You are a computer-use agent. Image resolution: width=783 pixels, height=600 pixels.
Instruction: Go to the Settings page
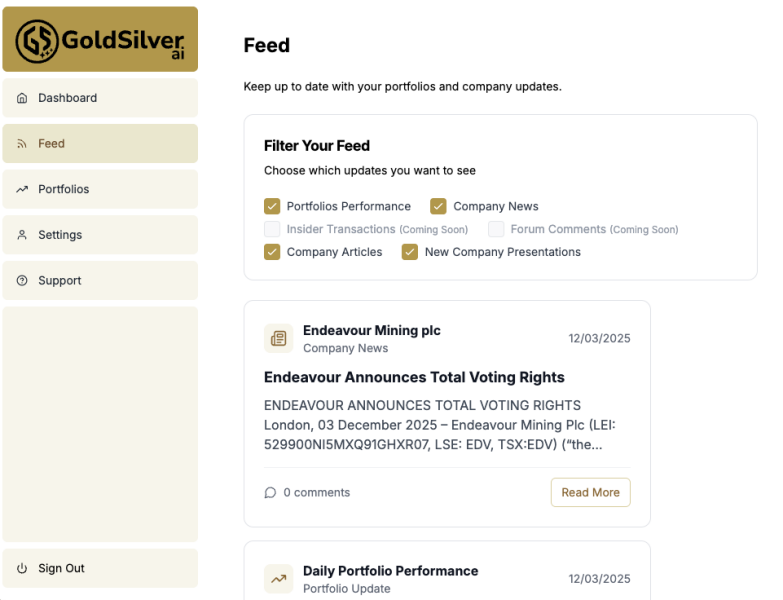pyautogui.click(x=60, y=235)
